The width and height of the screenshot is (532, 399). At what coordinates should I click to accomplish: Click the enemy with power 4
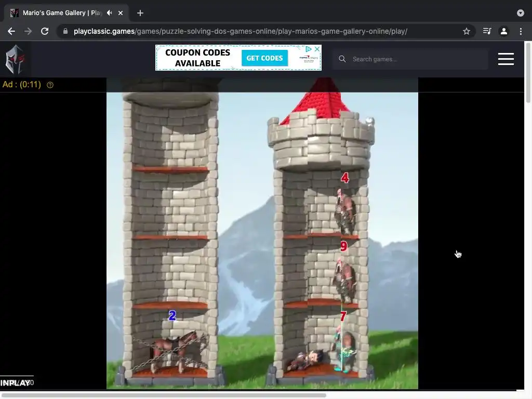click(x=345, y=212)
